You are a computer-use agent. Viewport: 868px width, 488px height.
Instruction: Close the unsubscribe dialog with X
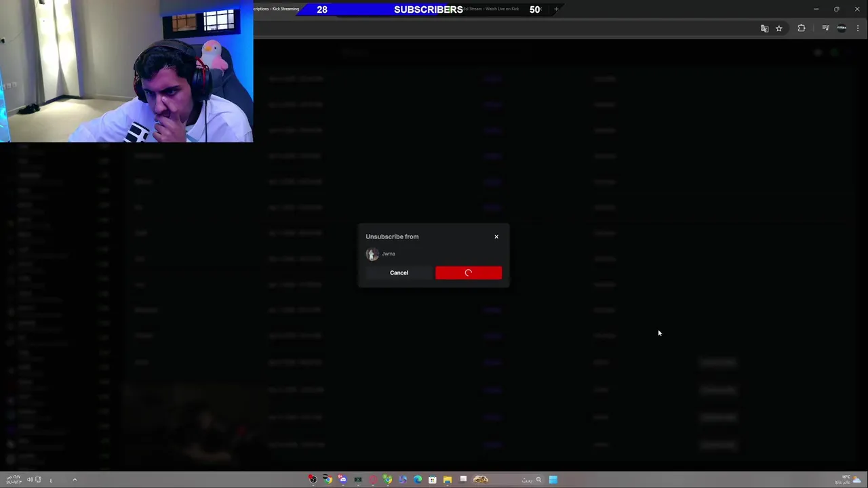(x=496, y=237)
